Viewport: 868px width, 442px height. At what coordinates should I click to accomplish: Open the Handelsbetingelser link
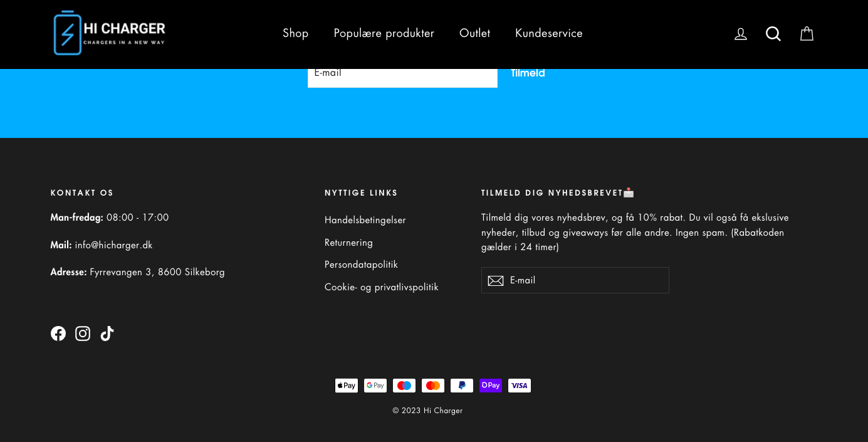[365, 220]
